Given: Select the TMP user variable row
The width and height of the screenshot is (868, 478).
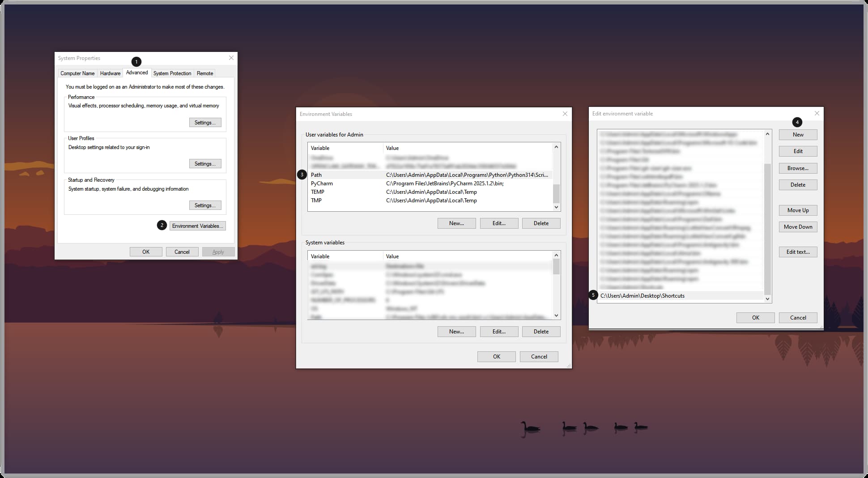Looking at the screenshot, I should click(x=430, y=201).
